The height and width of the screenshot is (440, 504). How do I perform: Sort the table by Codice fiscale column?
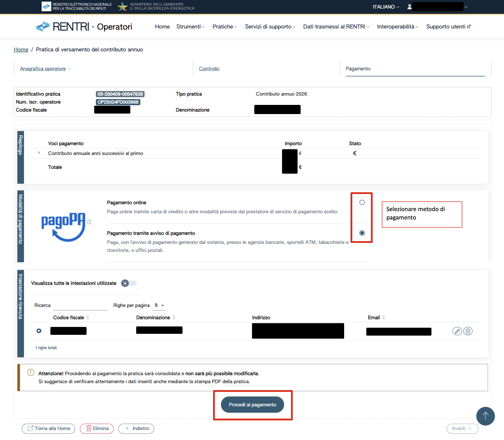pyautogui.click(x=88, y=318)
